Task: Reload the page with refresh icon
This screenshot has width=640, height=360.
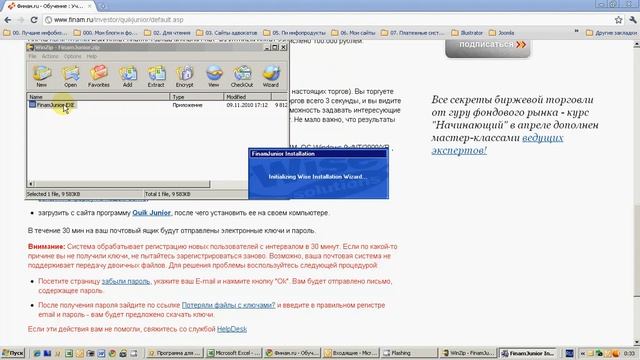Action: 34,20
